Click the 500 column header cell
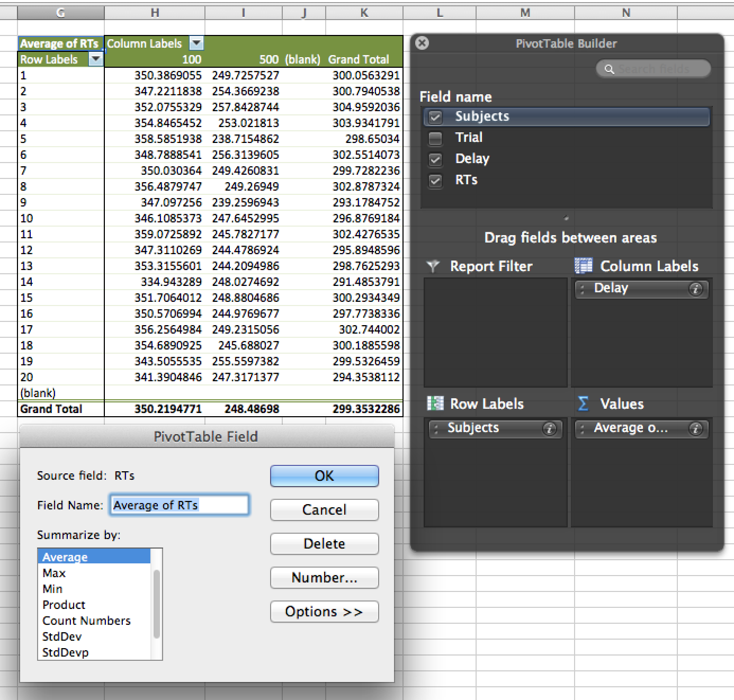Screen dimensions: 734x700 coord(244,59)
